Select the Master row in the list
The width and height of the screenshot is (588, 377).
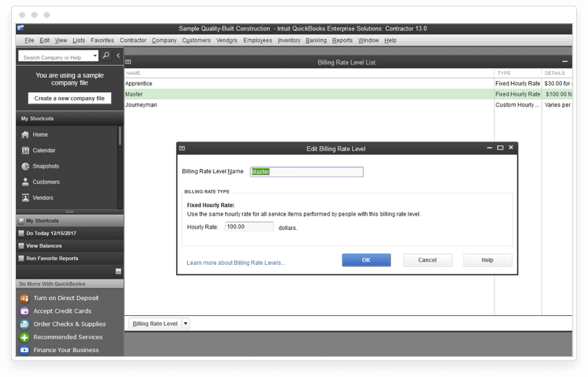pos(348,94)
